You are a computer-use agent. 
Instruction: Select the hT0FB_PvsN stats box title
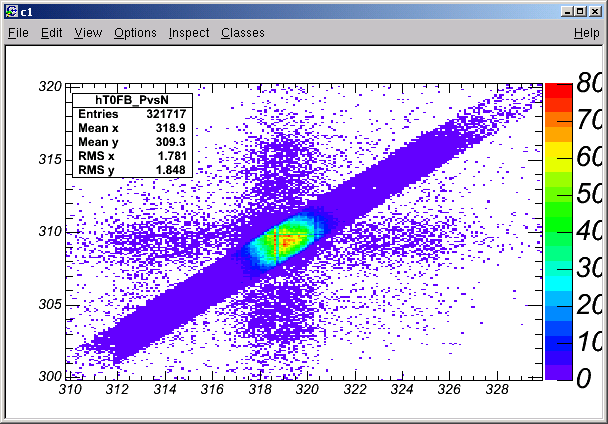click(132, 100)
